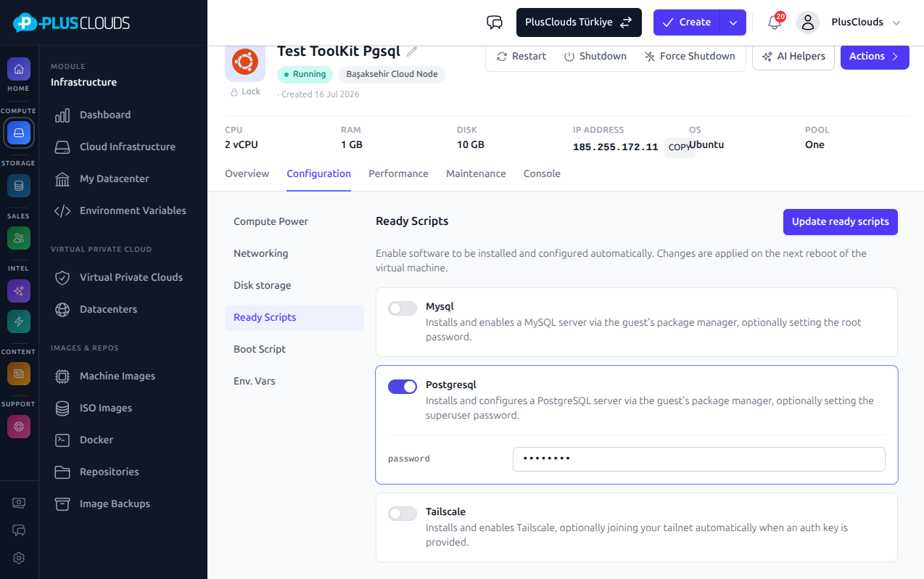Switch region via PlusClouds Türkiye button
Viewport: 924px width, 579px height.
pos(579,22)
